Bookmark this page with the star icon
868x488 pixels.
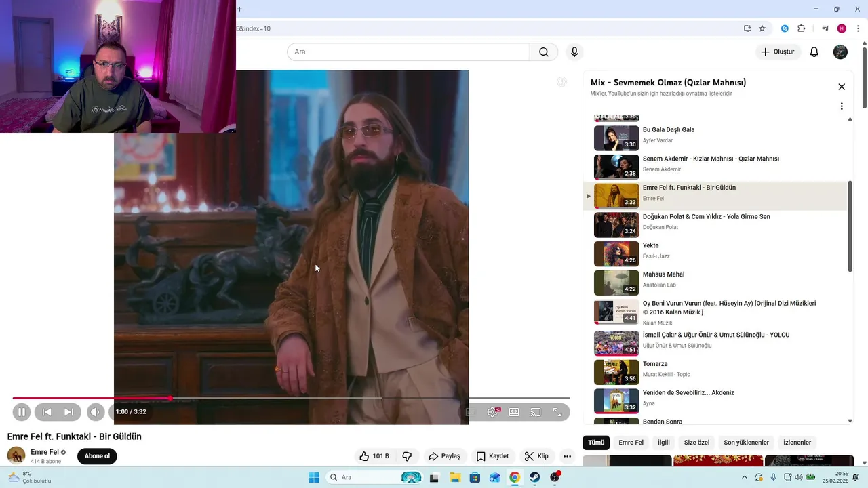point(762,28)
